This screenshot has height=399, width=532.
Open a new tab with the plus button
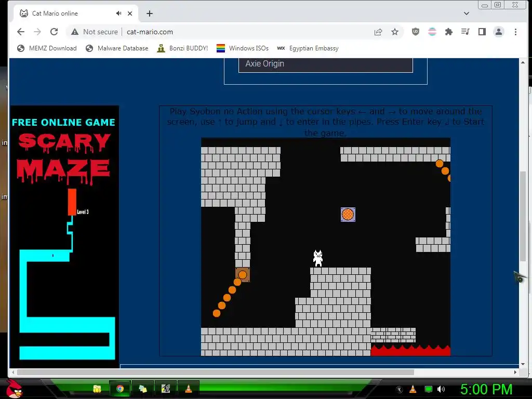(x=150, y=14)
